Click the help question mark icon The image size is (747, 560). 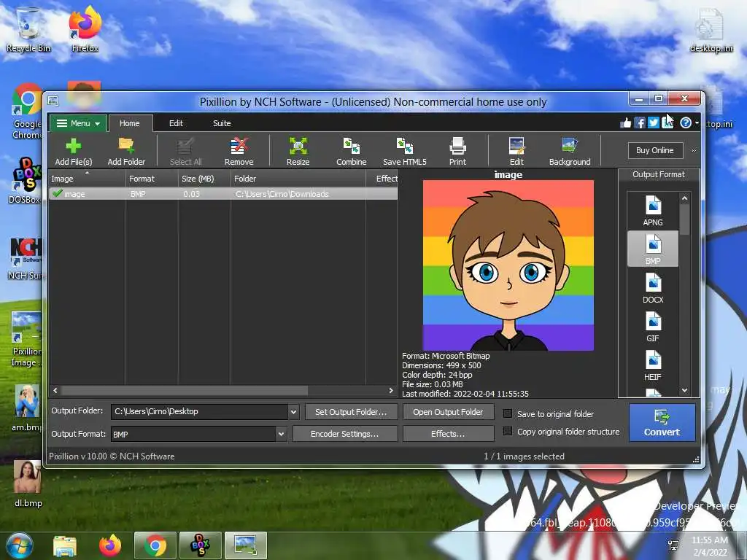click(x=685, y=123)
